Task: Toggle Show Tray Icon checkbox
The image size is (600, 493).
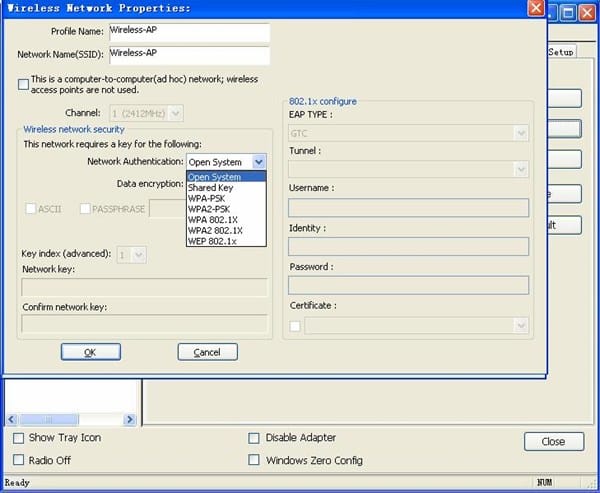Action: [x=19, y=438]
